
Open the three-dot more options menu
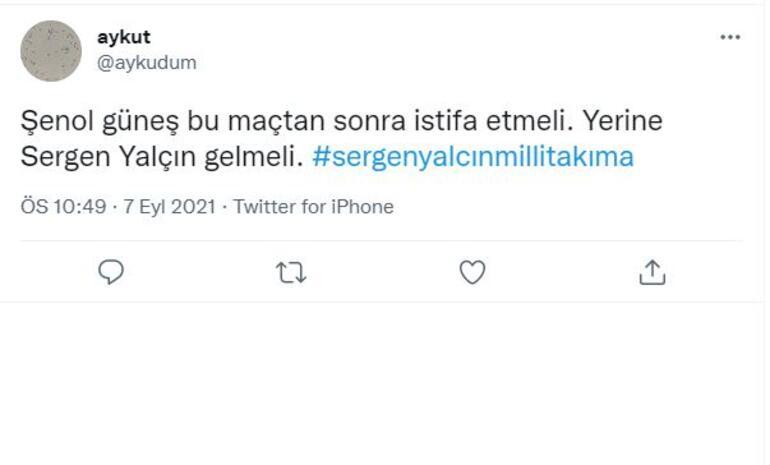pos(730,37)
